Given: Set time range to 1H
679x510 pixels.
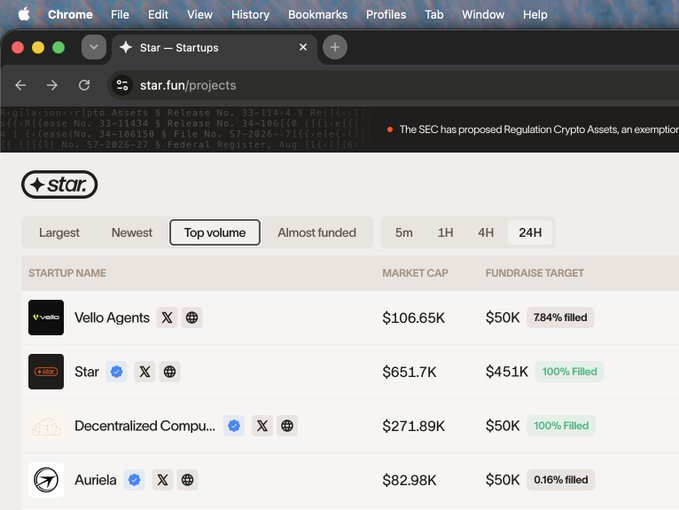Looking at the screenshot, I should (x=445, y=232).
